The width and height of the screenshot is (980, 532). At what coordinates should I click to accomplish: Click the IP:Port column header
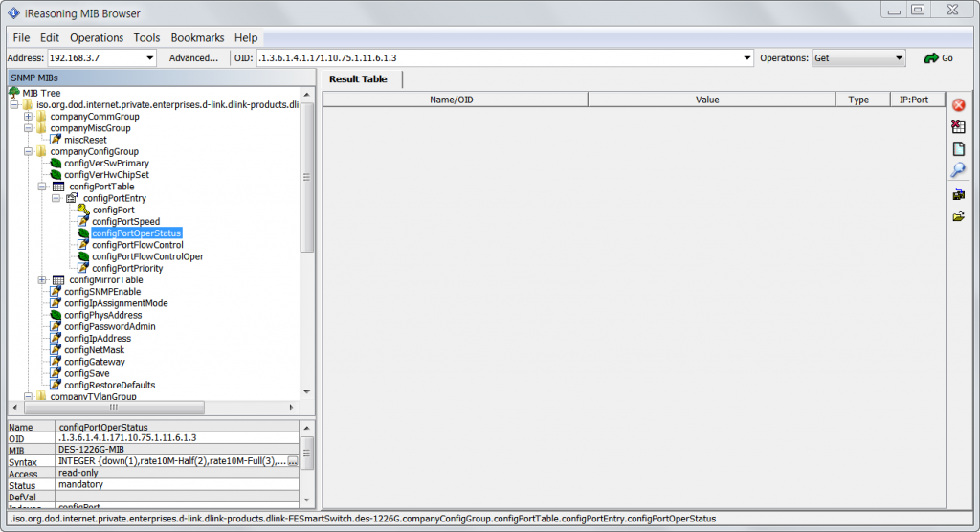coord(917,100)
